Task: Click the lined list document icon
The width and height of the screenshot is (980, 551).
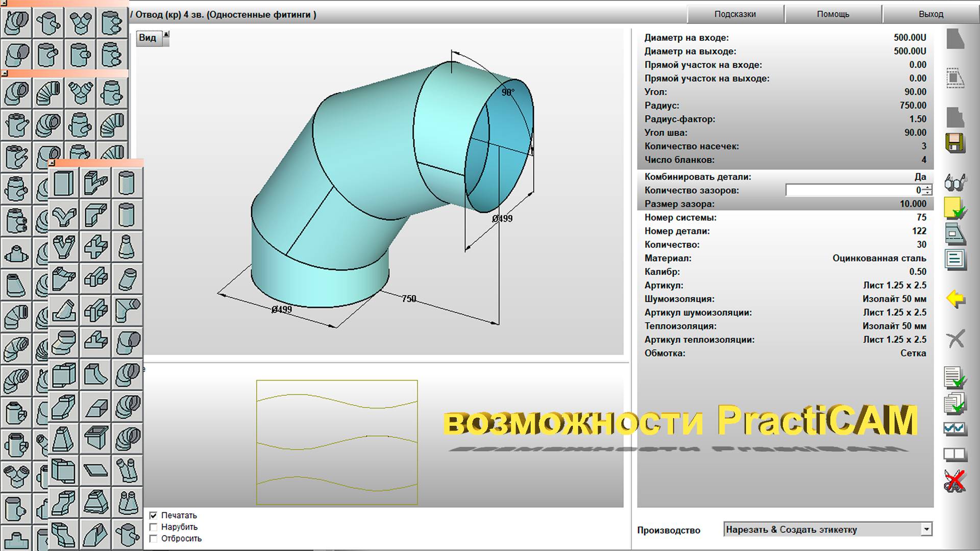Action: coord(955,259)
